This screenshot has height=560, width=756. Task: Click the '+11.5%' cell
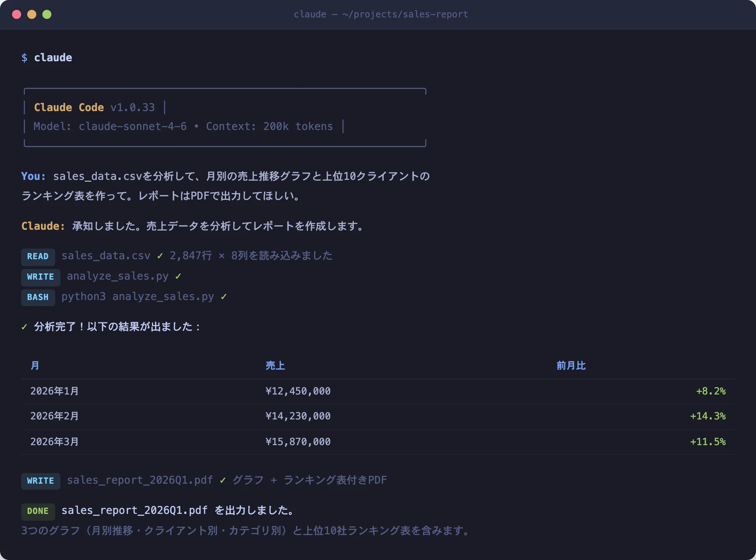pyautogui.click(x=708, y=442)
